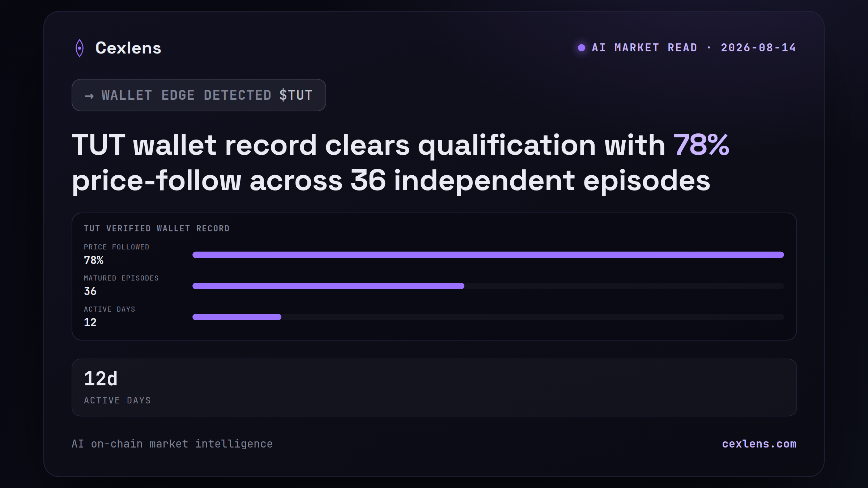The height and width of the screenshot is (488, 868).
Task: Click the Active Days progress bar
Action: click(x=488, y=317)
